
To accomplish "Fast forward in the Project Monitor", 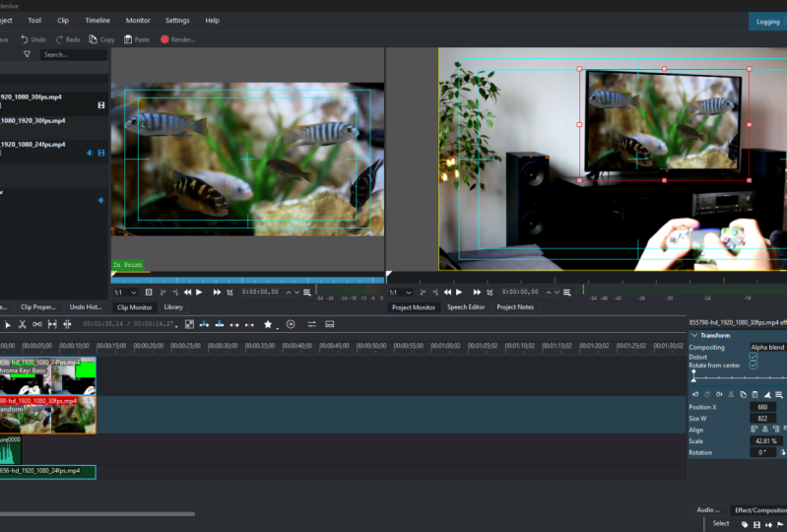I will pyautogui.click(x=477, y=292).
